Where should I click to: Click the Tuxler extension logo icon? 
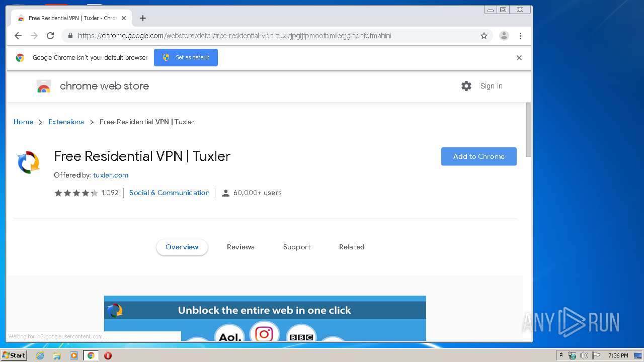pyautogui.click(x=28, y=162)
